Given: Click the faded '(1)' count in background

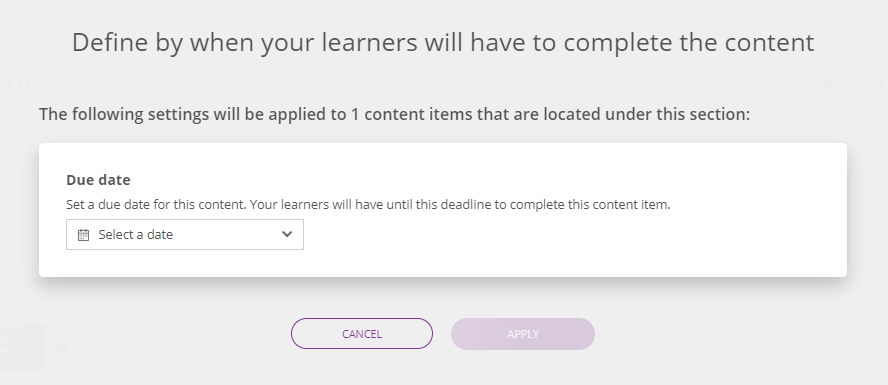Looking at the screenshot, I should click(x=17, y=84).
